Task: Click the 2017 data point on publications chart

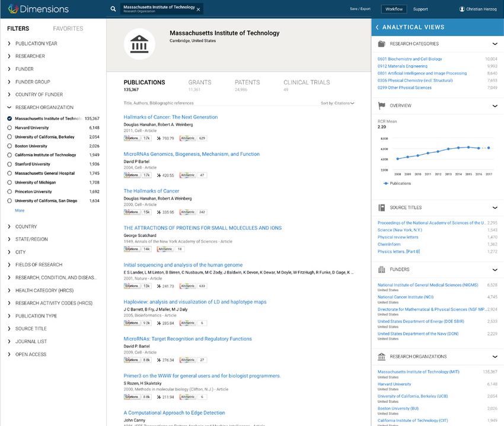Action: 489,148
